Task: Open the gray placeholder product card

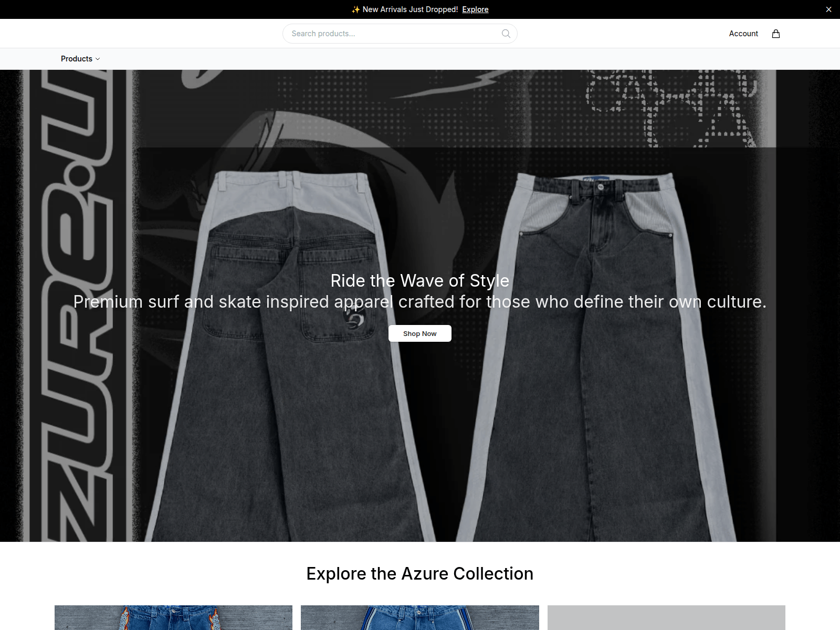Action: tap(666, 617)
